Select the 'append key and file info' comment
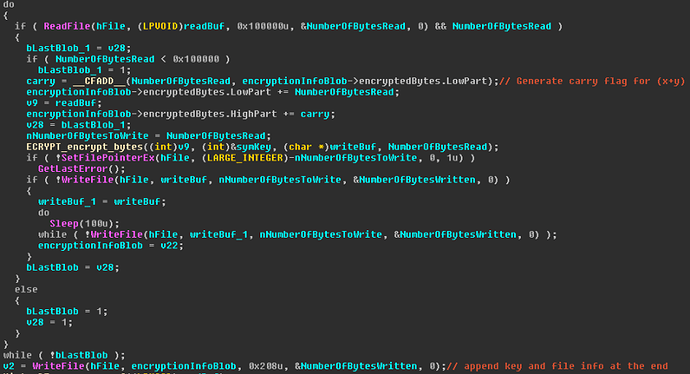Image resolution: width=690 pixels, height=374 pixels. (x=557, y=366)
